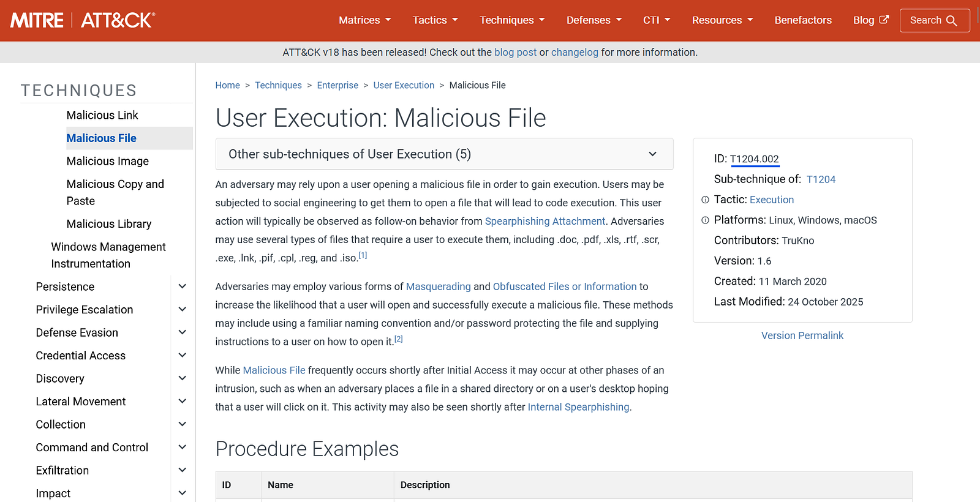Expand the Defense Evasion sidebar section

point(182,332)
